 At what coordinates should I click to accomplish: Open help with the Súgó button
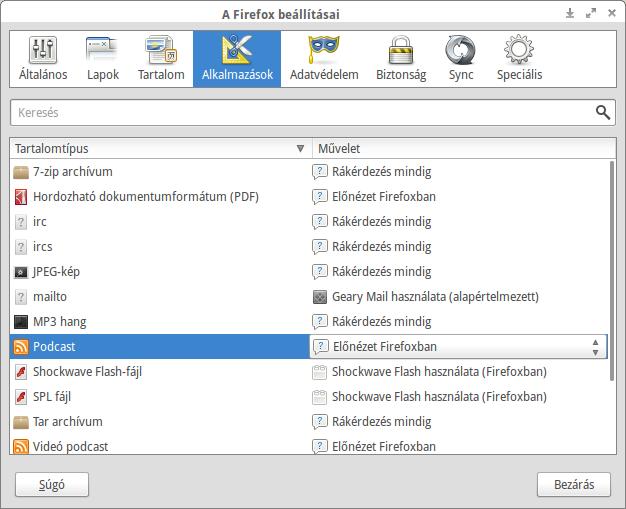click(52, 485)
